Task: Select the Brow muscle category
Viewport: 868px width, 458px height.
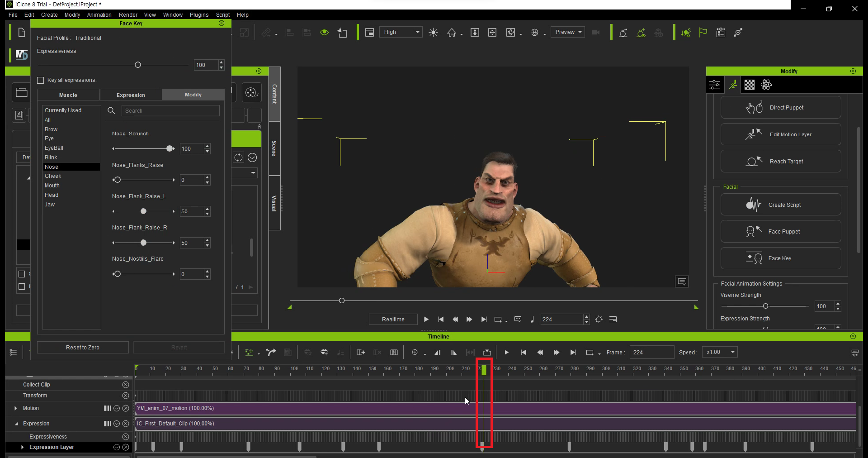Action: (51, 129)
